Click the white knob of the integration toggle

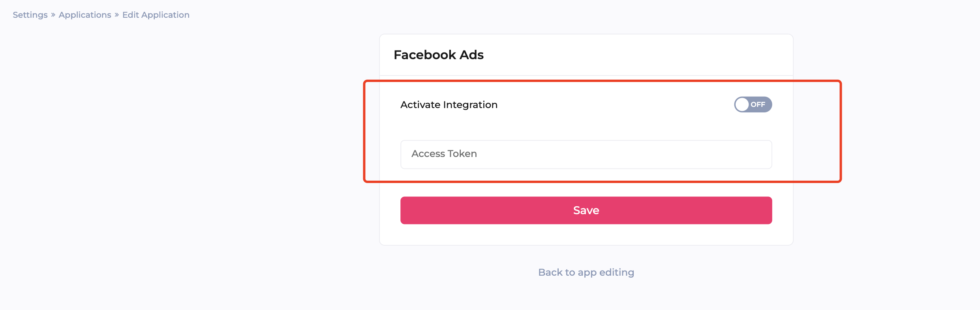click(x=742, y=105)
